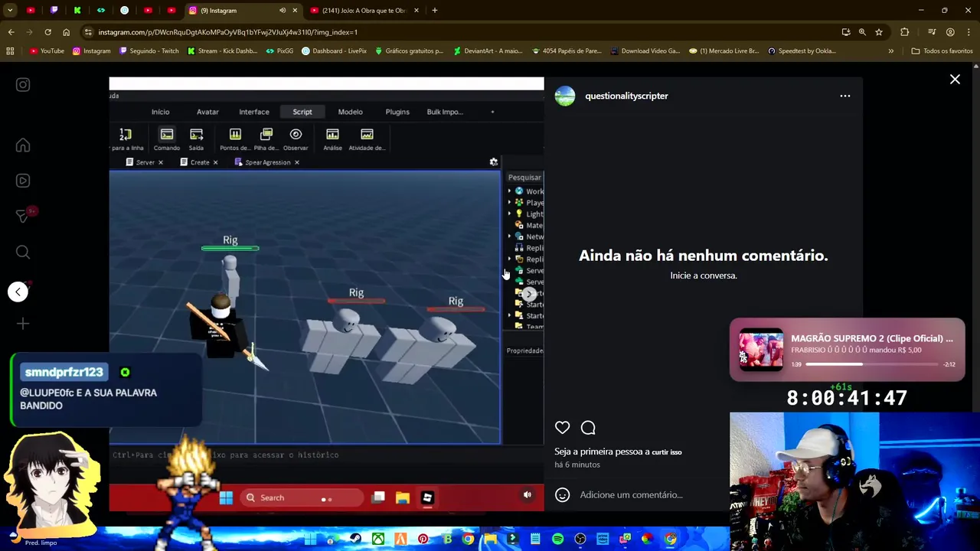Open the 'Dashboard - LivePix' bookmark
980x551 pixels.
(x=334, y=51)
